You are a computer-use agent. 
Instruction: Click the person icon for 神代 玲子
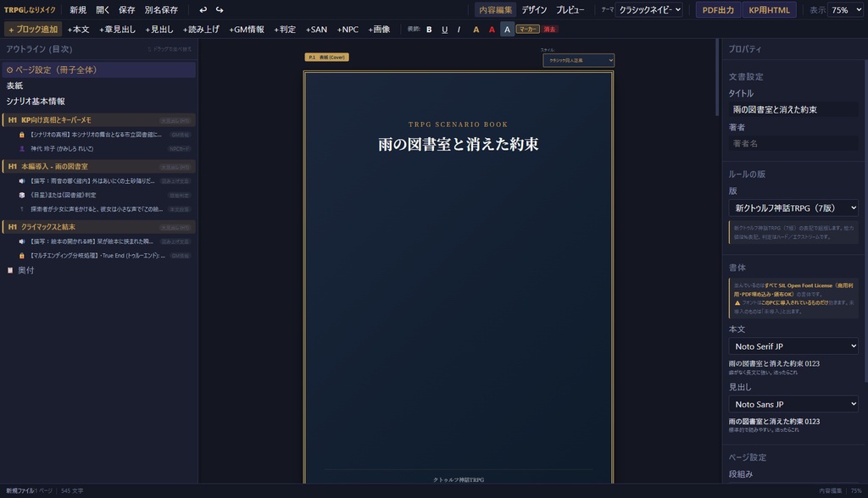point(22,149)
